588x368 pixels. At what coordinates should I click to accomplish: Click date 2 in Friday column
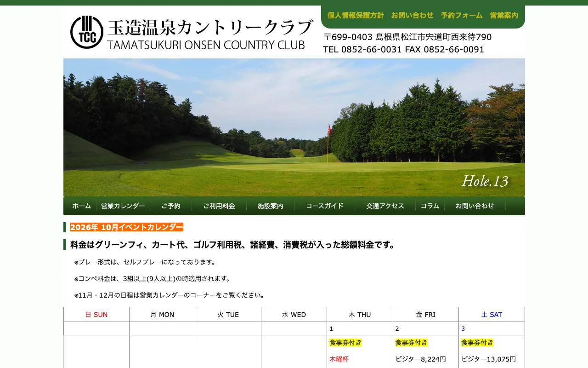397,328
